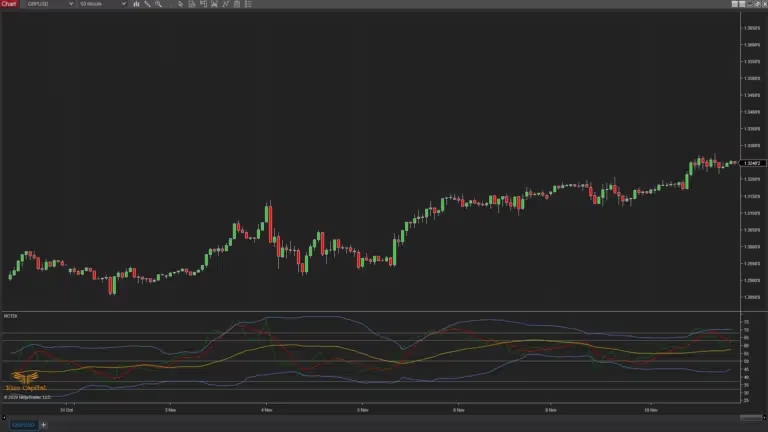Open the Drawing Tools pencil icon
768x432 pixels.
pyautogui.click(x=147, y=4)
